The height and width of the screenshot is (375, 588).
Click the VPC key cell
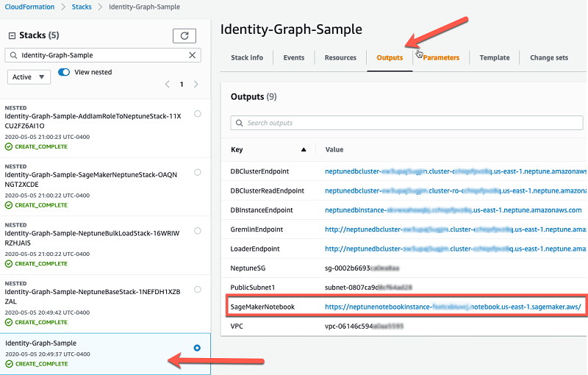237,326
